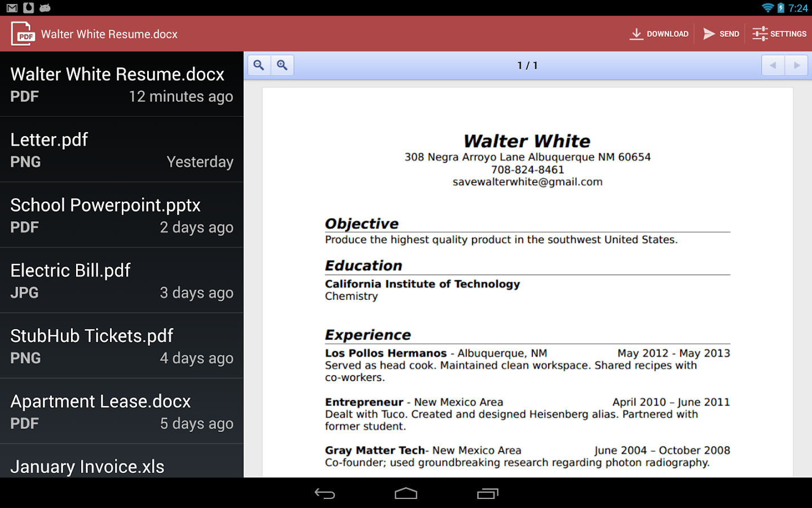Click the '2 days ago' timestamp
This screenshot has width=812, height=508.
[x=197, y=227]
